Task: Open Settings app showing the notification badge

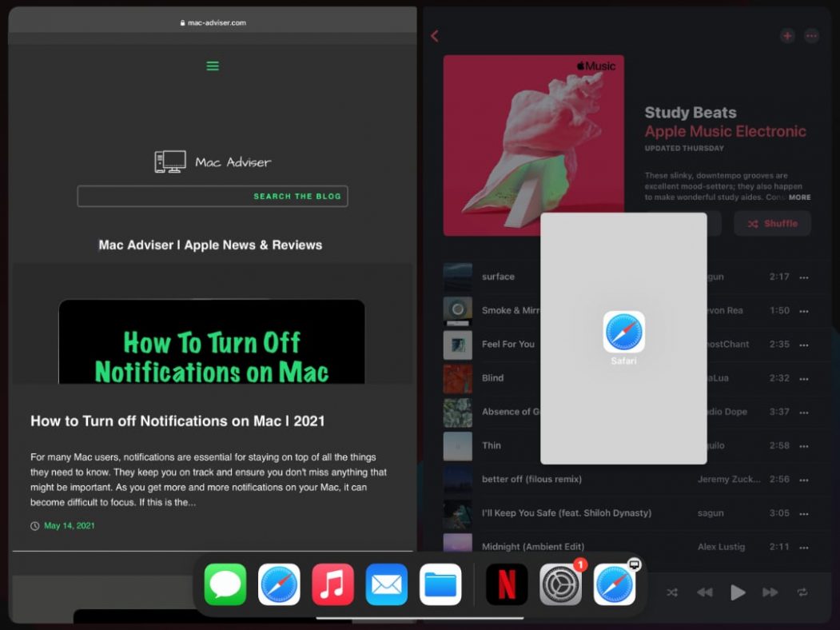Action: pyautogui.click(x=560, y=584)
